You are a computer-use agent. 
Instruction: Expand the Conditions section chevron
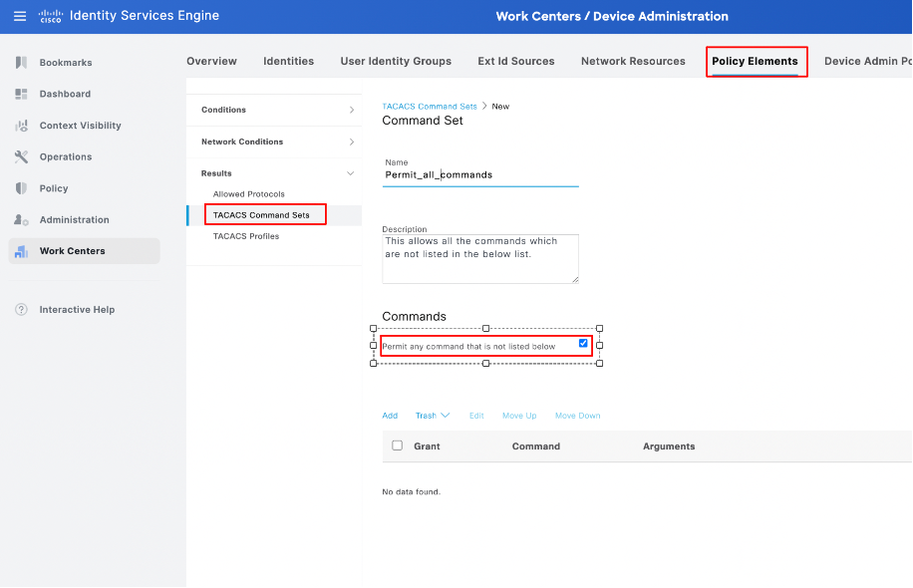click(352, 110)
